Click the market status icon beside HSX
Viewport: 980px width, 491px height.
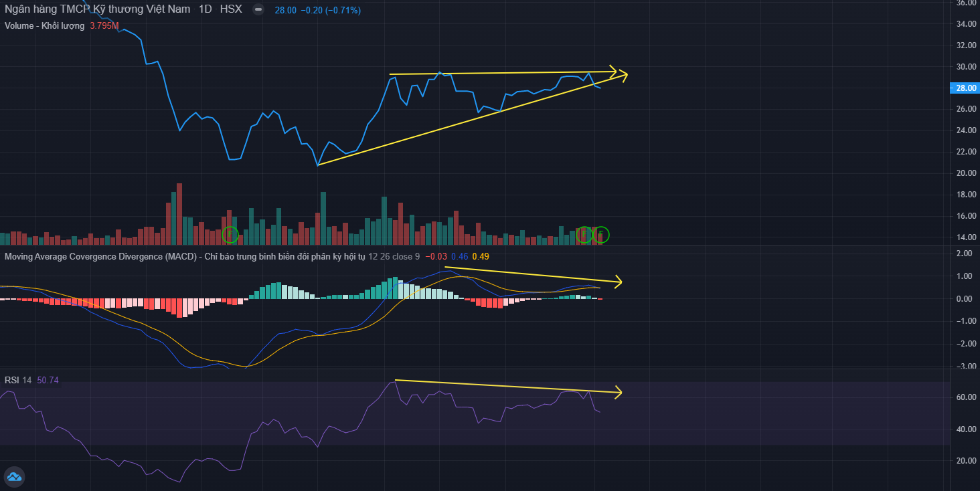[x=259, y=11]
